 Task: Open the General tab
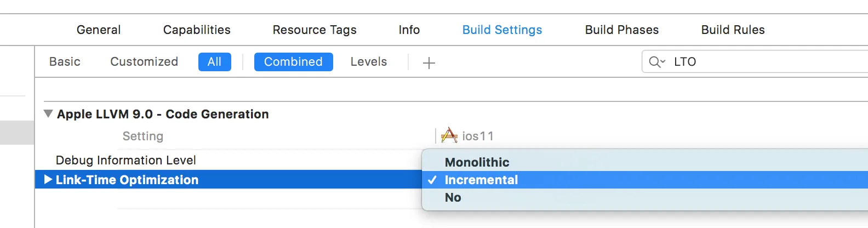99,30
